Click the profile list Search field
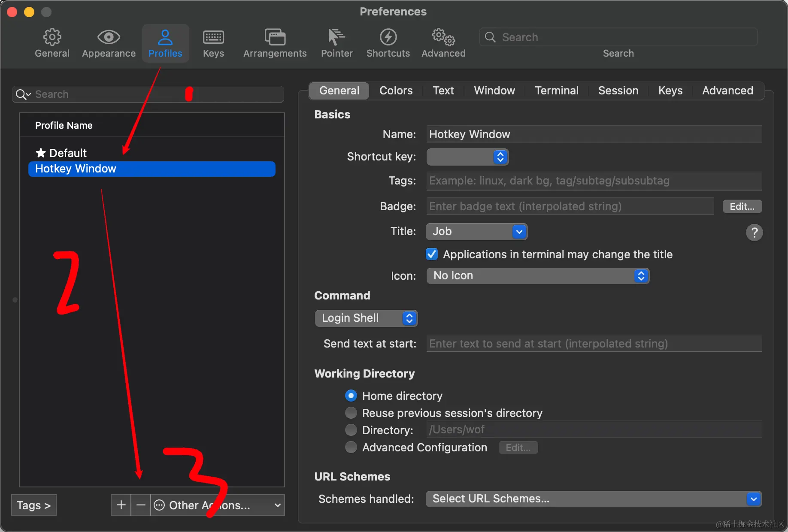The height and width of the screenshot is (532, 788). tap(148, 94)
